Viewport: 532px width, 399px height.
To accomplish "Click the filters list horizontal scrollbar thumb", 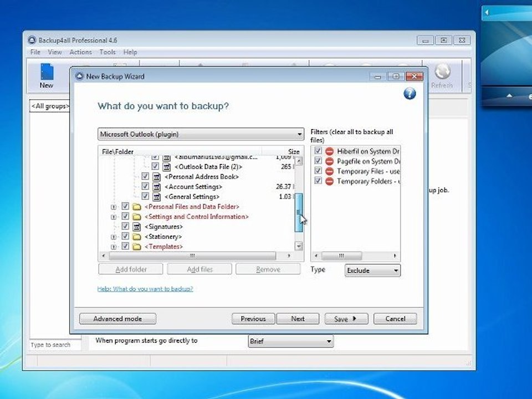I will 341,255.
